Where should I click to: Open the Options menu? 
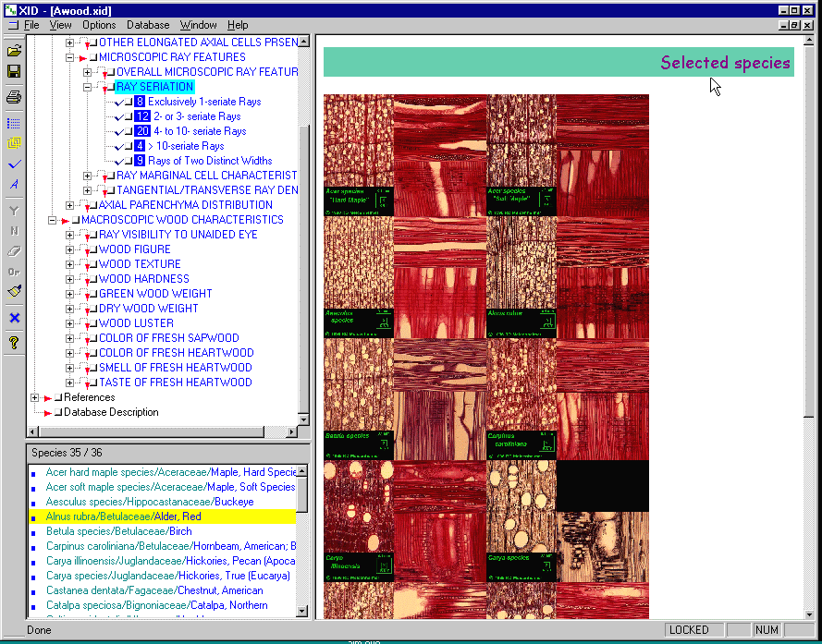99,25
